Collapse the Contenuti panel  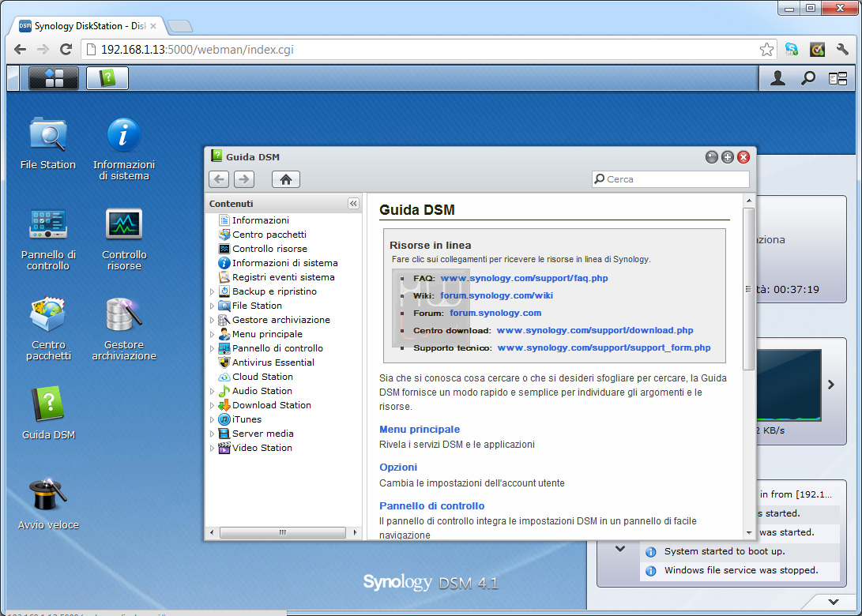(x=353, y=204)
